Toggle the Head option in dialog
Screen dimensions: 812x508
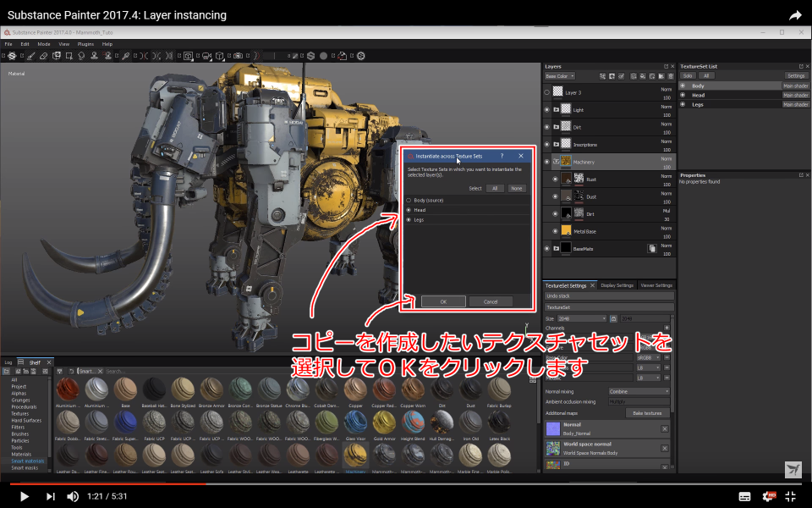(409, 210)
